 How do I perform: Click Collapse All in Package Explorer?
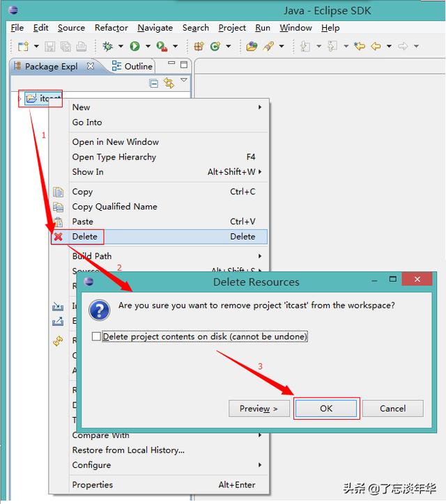tap(154, 84)
